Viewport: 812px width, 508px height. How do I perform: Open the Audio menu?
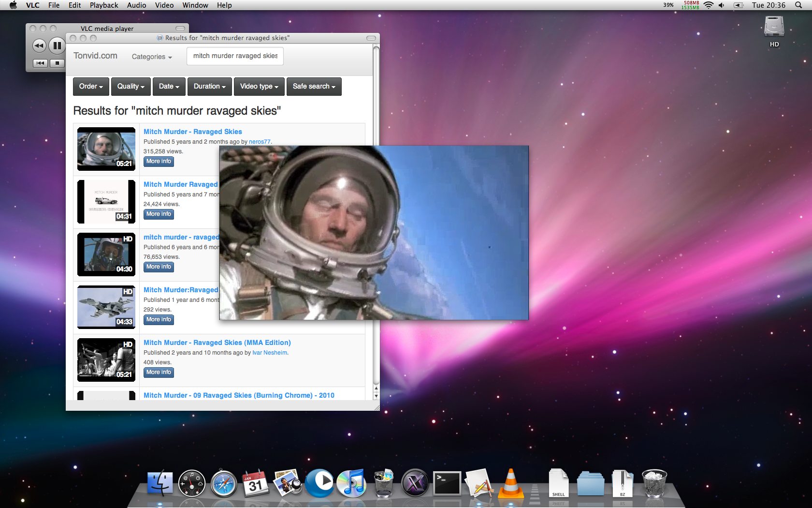(x=136, y=5)
